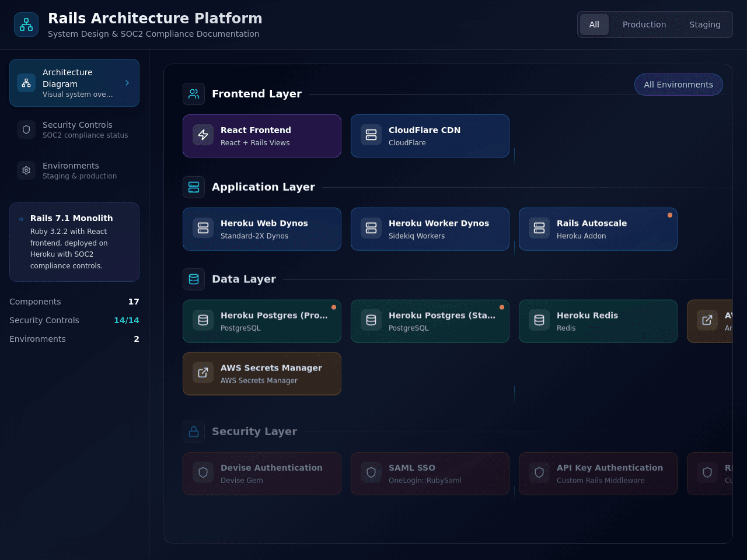Click the Heroku Redis database icon
This screenshot has width=747, height=560.
tap(539, 320)
